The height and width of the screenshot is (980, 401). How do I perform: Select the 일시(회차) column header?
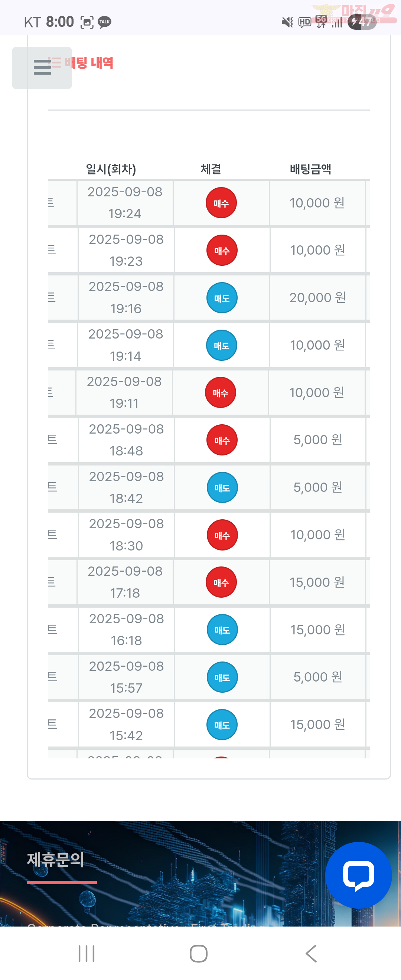[x=111, y=169]
